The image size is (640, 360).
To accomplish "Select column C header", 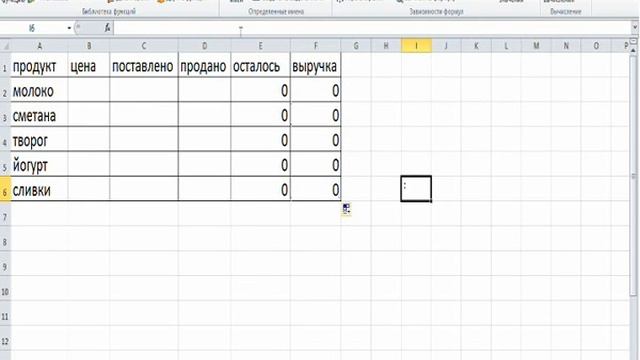I will tap(144, 46).
